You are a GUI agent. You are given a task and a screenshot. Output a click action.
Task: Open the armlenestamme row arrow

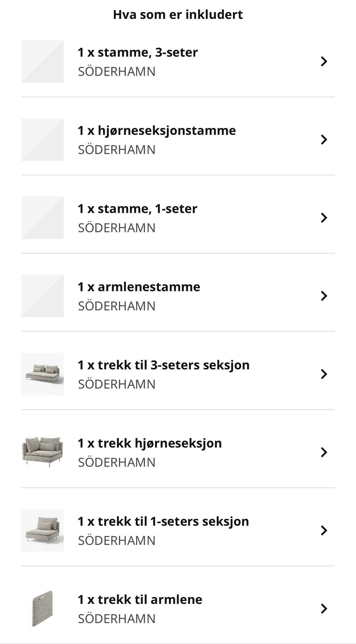324,296
